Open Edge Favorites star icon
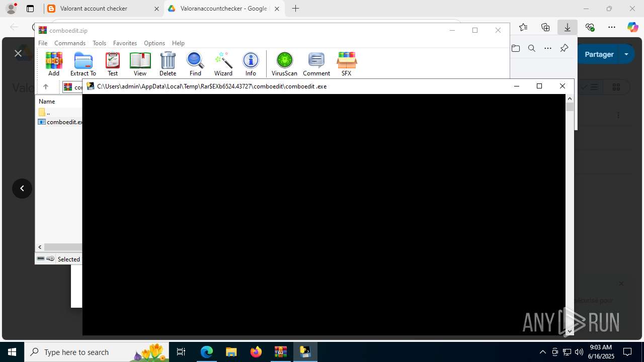 pos(523,27)
